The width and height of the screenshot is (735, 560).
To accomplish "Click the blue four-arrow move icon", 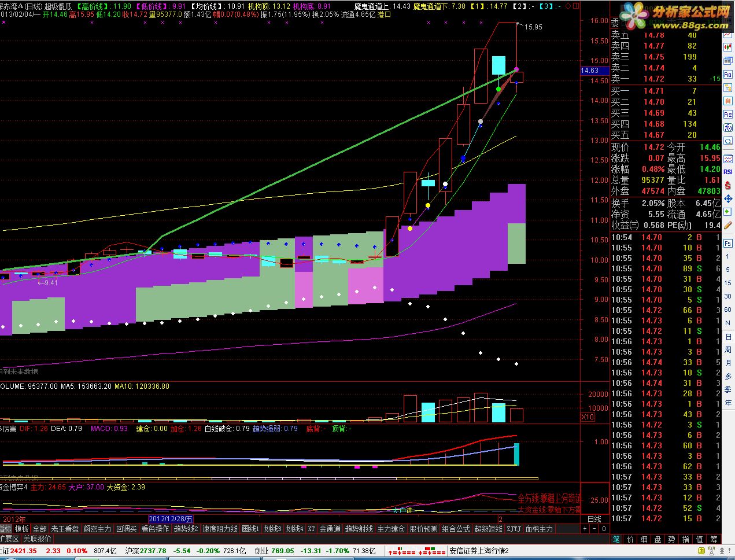I will point(728,198).
